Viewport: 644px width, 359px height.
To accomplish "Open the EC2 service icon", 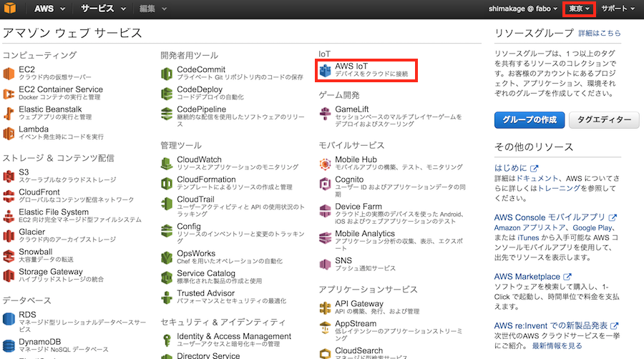I will point(9,73).
